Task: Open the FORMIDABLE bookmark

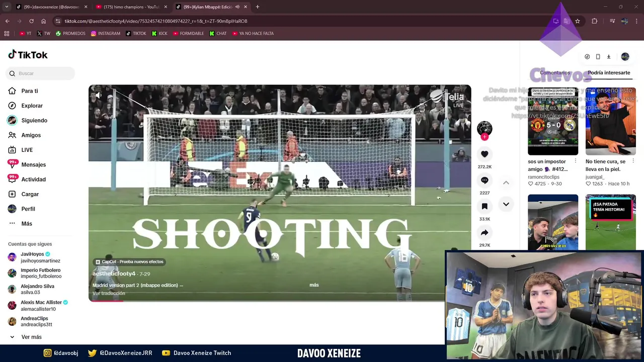Action: click(188, 34)
